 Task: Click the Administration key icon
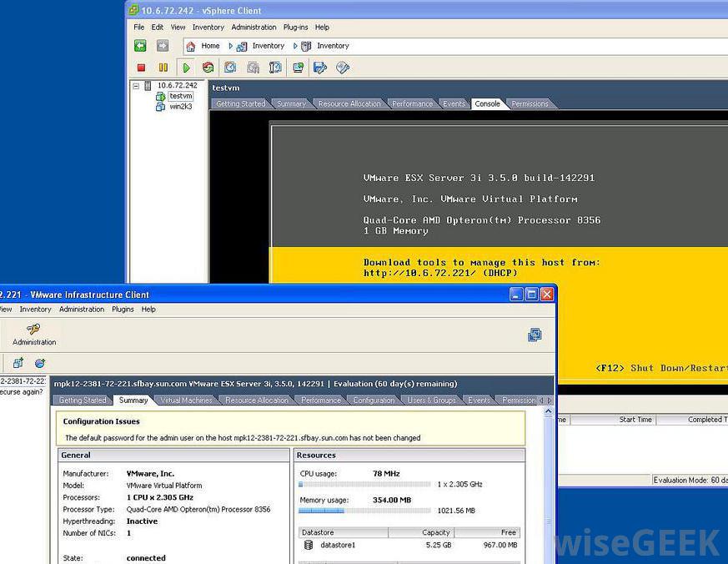(34, 330)
